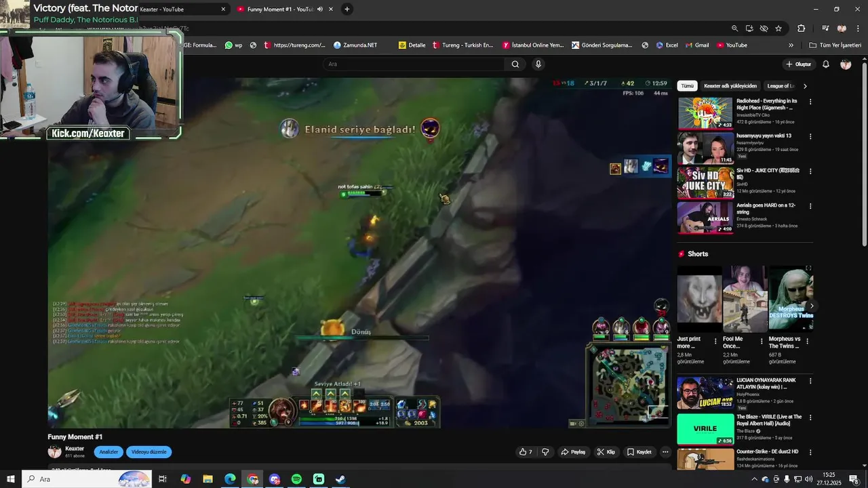Open the Analizler analytics button
This screenshot has width=868, height=488.
(108, 452)
